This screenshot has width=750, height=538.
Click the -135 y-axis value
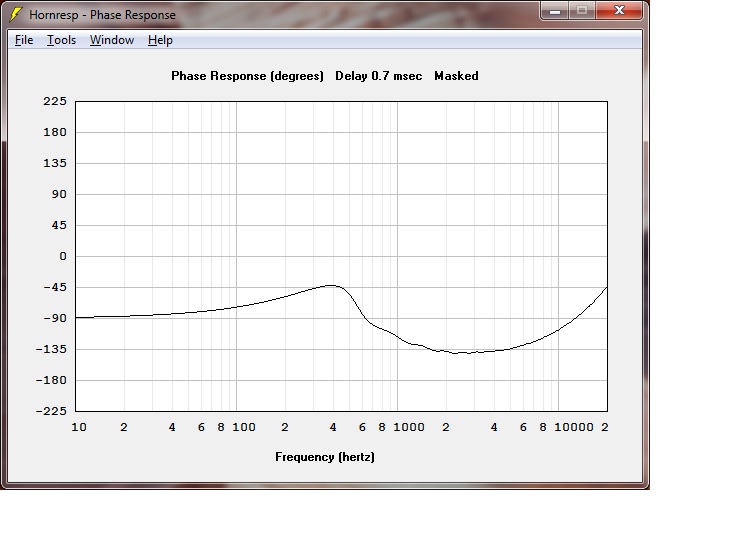(51, 349)
